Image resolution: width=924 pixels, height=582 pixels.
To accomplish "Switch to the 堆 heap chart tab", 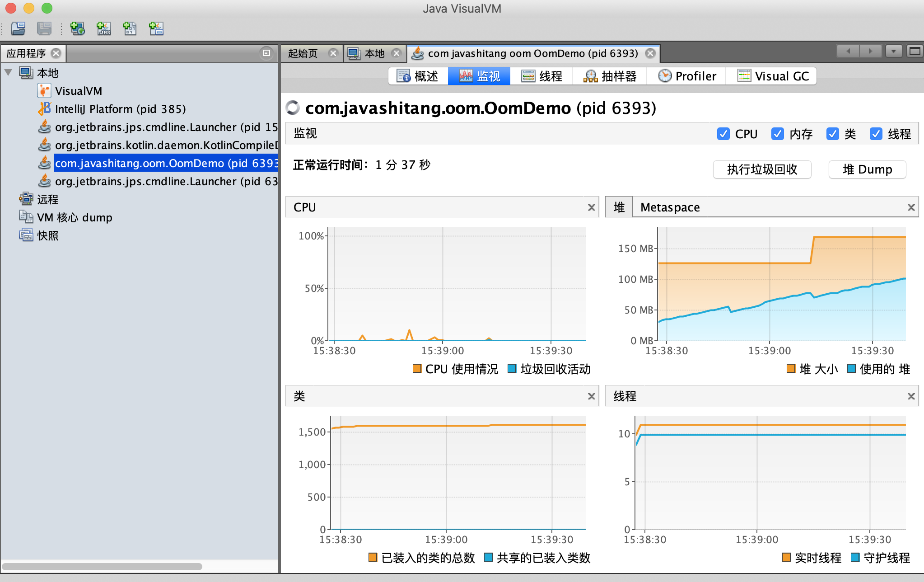I will (619, 207).
